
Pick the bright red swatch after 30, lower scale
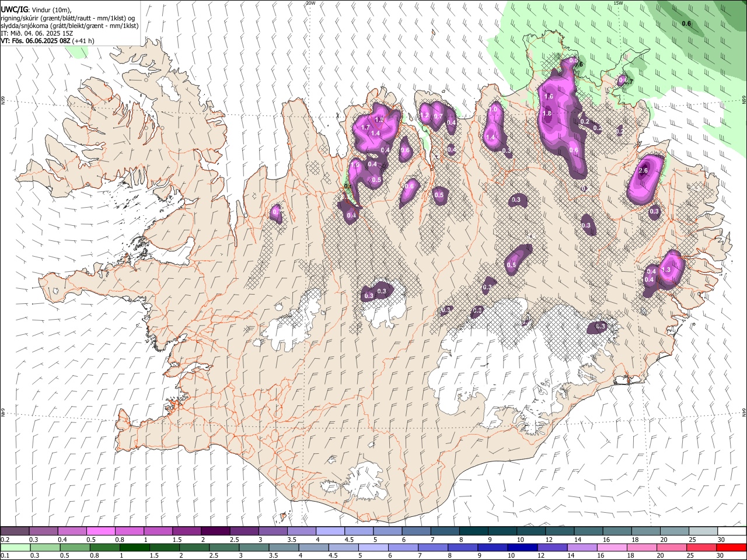tap(731, 548)
